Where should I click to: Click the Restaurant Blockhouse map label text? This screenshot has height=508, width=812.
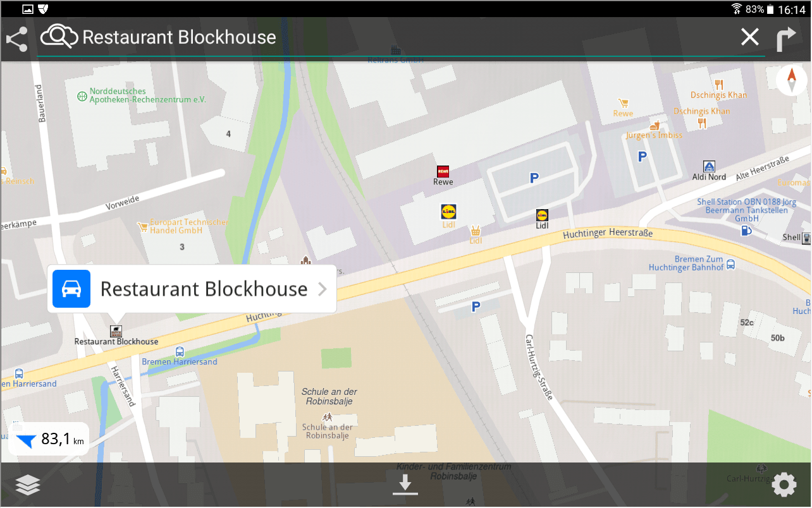tap(116, 342)
